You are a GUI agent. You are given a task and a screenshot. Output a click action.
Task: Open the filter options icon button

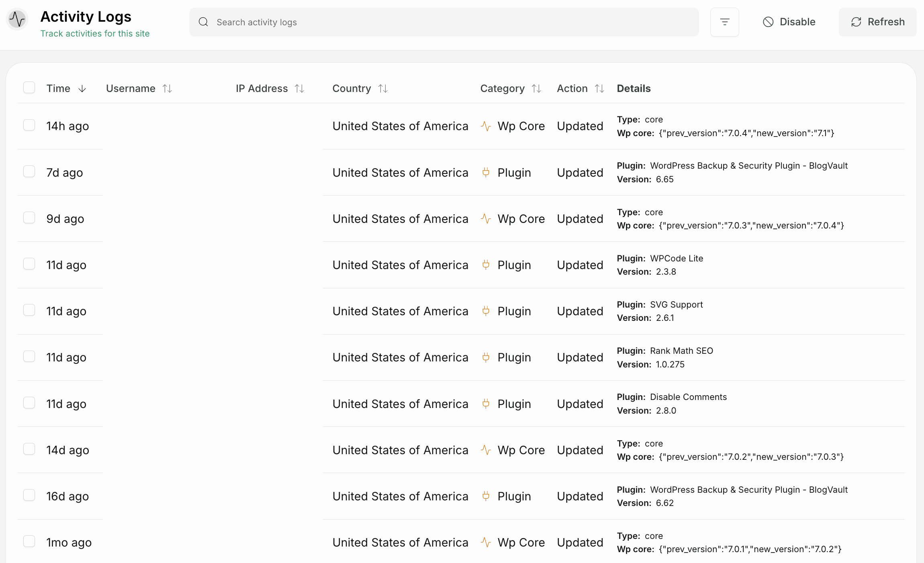[x=724, y=22]
